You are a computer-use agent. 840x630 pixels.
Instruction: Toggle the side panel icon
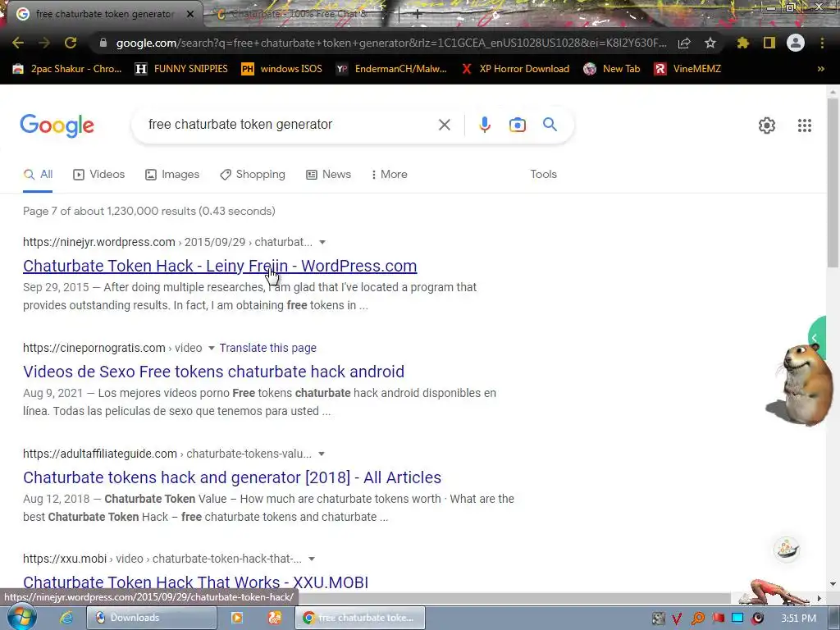(769, 43)
